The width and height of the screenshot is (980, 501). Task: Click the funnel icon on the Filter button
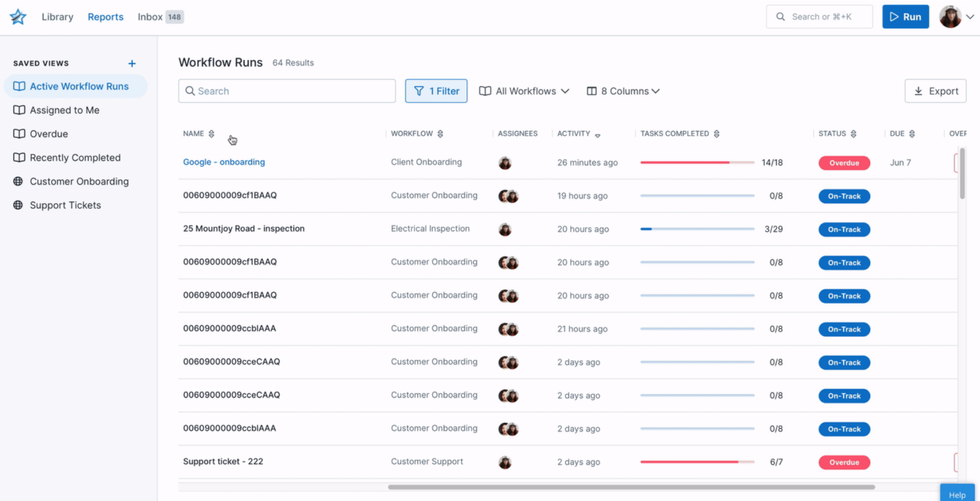(418, 91)
